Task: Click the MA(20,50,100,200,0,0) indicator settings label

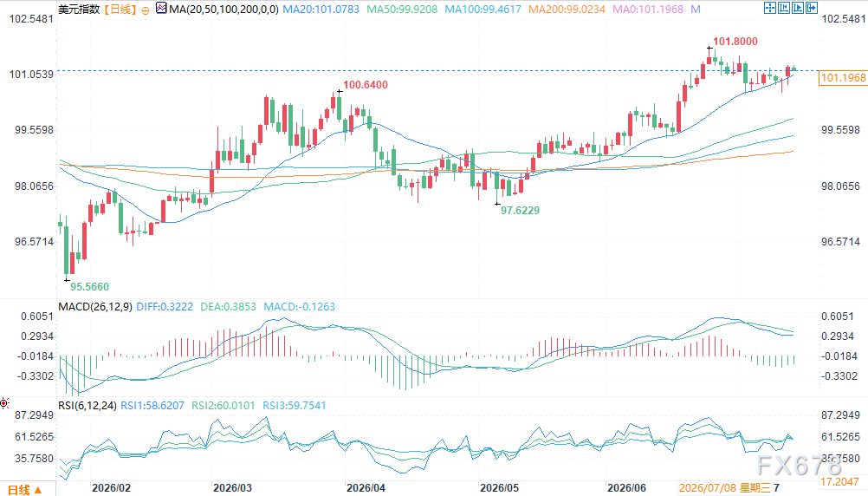Action: pos(223,10)
